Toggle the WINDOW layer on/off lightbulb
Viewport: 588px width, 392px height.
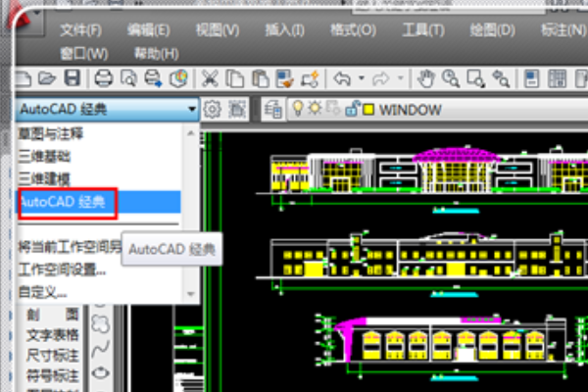[x=298, y=109]
